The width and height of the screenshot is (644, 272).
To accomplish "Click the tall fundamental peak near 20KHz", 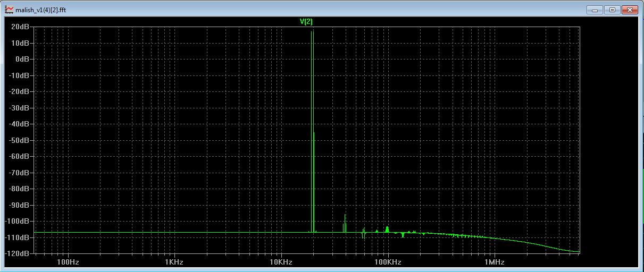I will pos(313,131).
